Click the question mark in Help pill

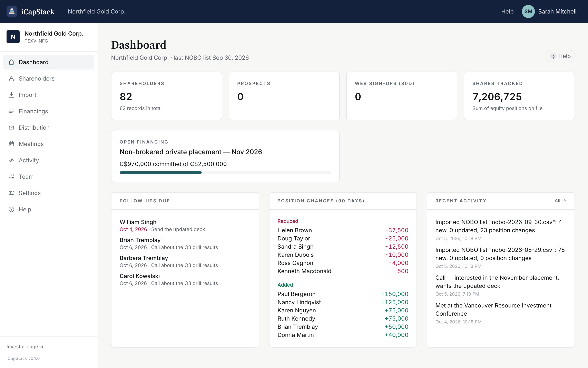[553, 56]
